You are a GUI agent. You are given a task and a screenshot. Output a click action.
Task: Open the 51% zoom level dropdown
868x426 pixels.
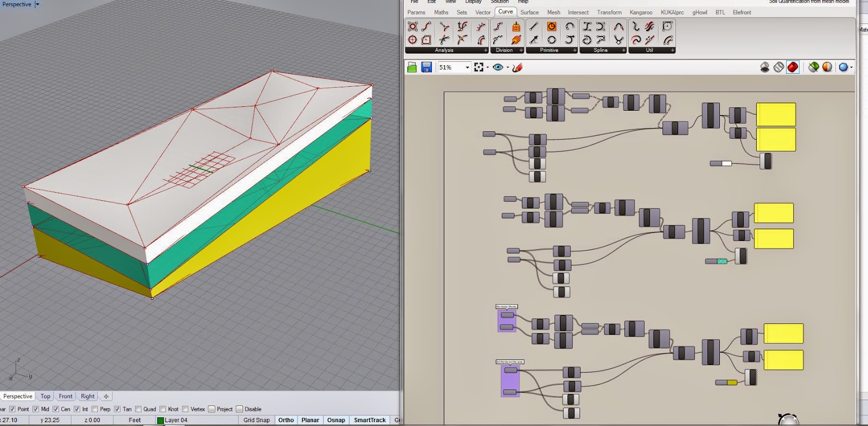pyautogui.click(x=468, y=67)
